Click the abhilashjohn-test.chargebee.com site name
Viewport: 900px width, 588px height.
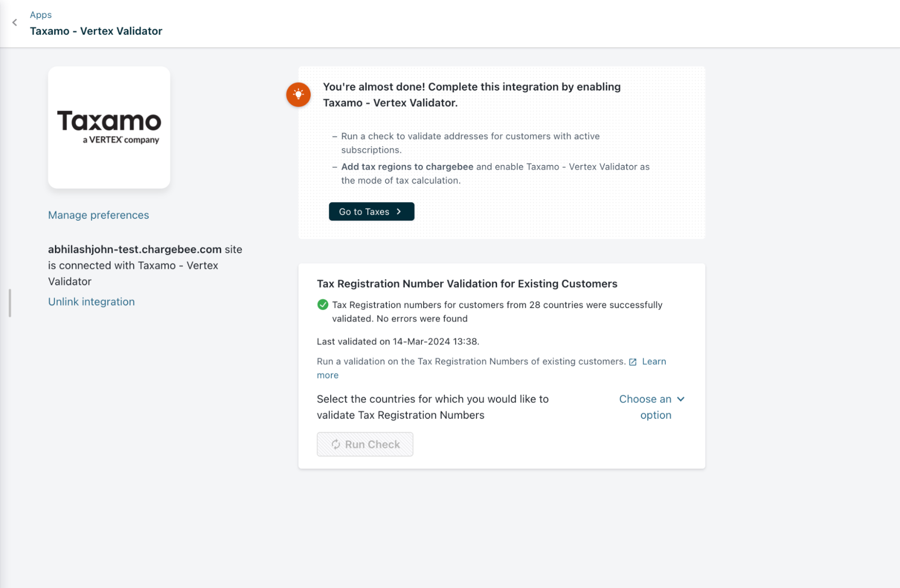(135, 249)
